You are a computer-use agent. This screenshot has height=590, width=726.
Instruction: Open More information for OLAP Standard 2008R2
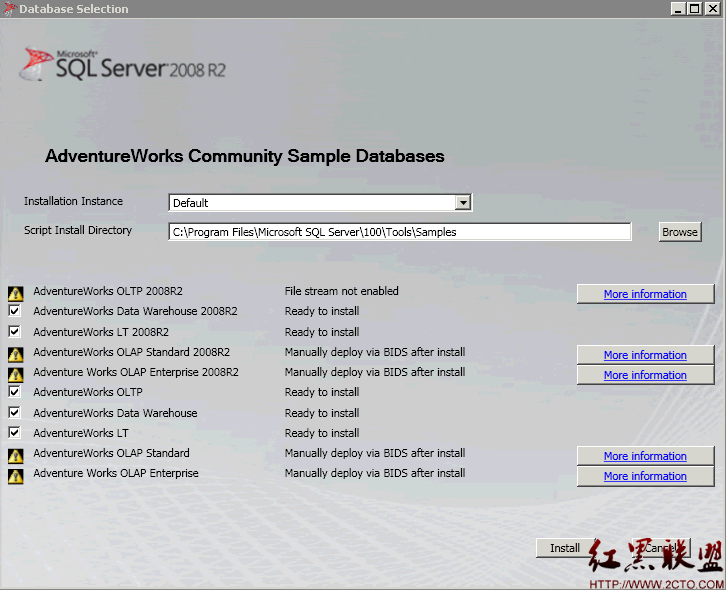coord(645,355)
